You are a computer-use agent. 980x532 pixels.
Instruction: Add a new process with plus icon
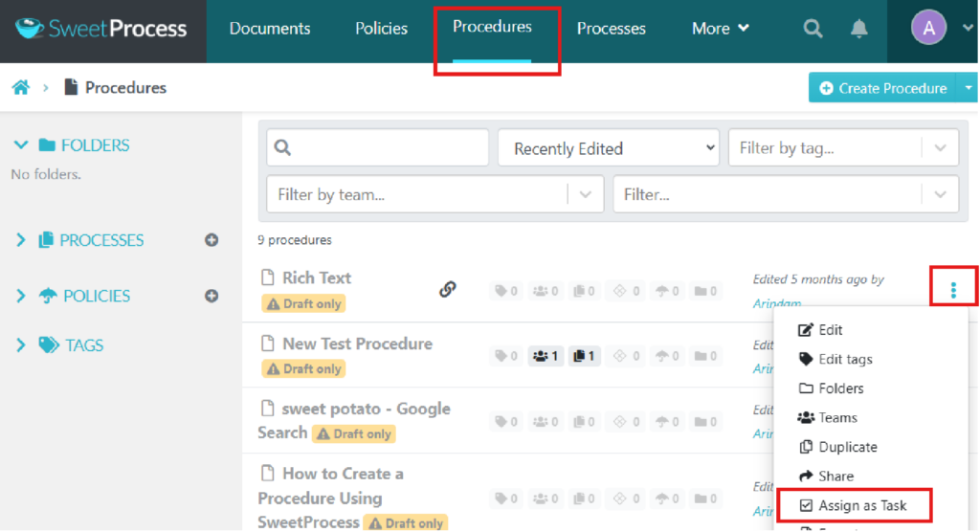pyautogui.click(x=212, y=240)
